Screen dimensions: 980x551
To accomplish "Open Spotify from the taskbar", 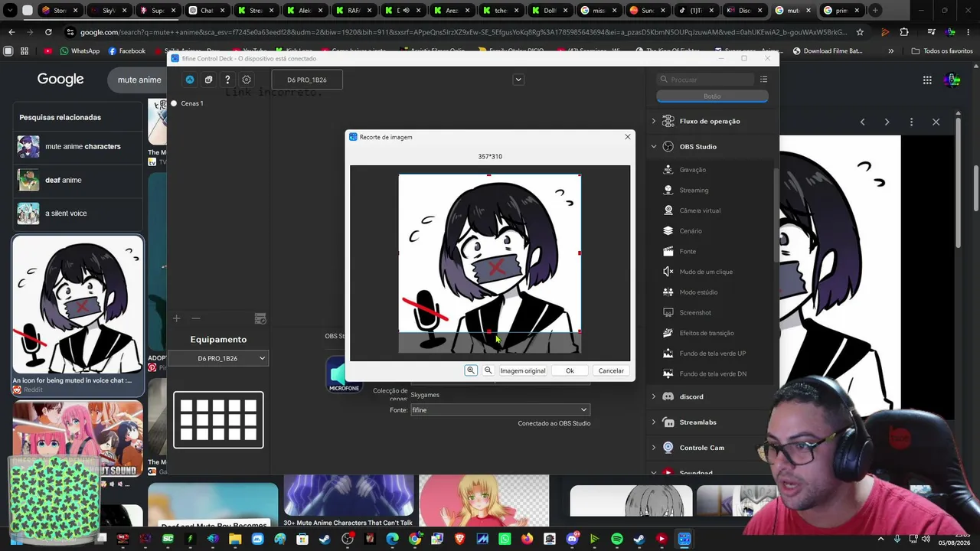I will [617, 539].
